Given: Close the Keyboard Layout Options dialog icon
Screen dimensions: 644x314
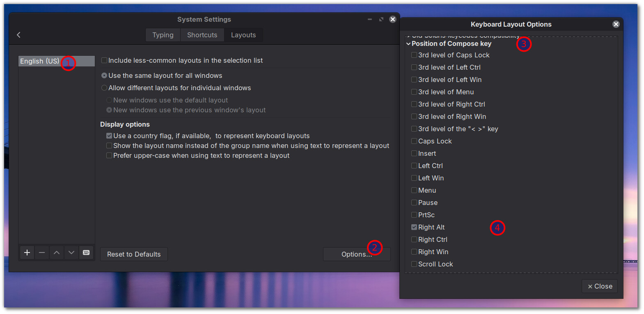Looking at the screenshot, I should point(616,24).
